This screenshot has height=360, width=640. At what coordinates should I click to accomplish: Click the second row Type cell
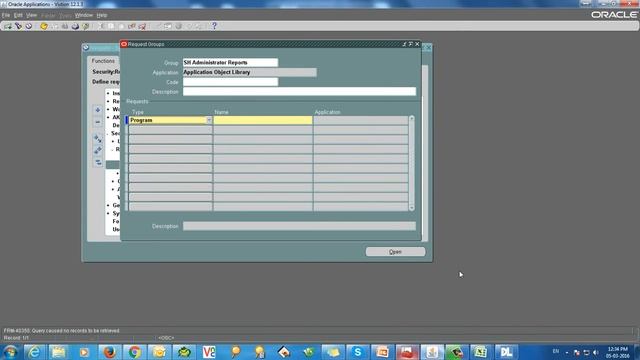(171, 130)
